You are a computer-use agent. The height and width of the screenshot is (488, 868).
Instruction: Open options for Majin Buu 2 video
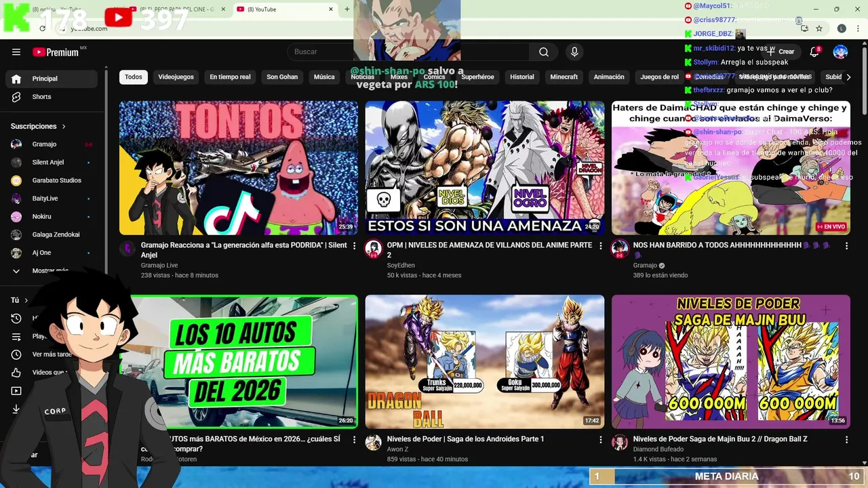[846, 439]
